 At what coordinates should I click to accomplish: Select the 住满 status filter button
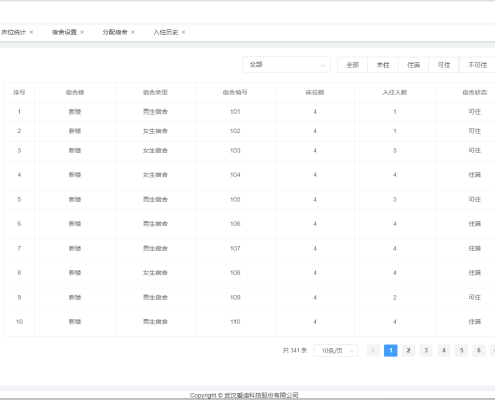point(413,65)
